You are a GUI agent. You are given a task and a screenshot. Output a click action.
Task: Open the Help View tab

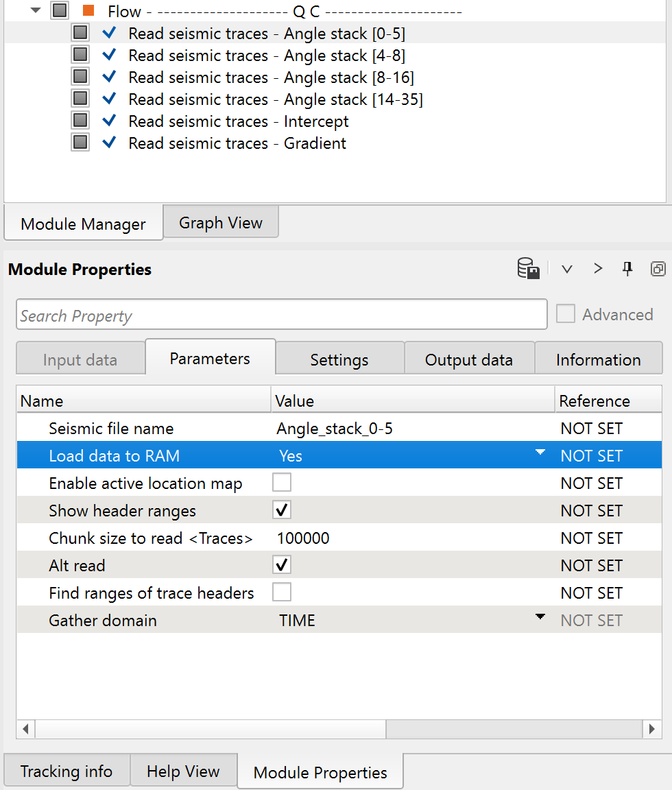(183, 771)
